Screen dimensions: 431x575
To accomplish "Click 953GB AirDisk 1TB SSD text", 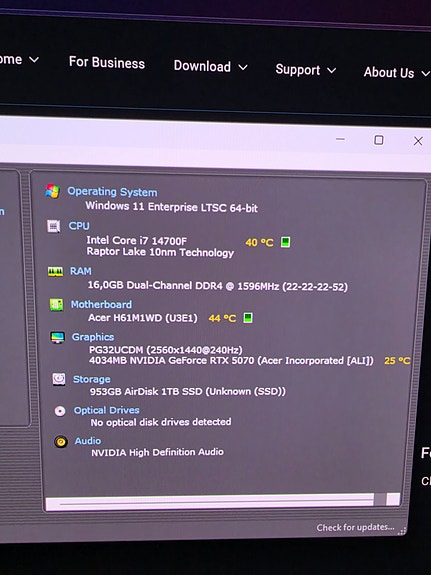I will [187, 391].
